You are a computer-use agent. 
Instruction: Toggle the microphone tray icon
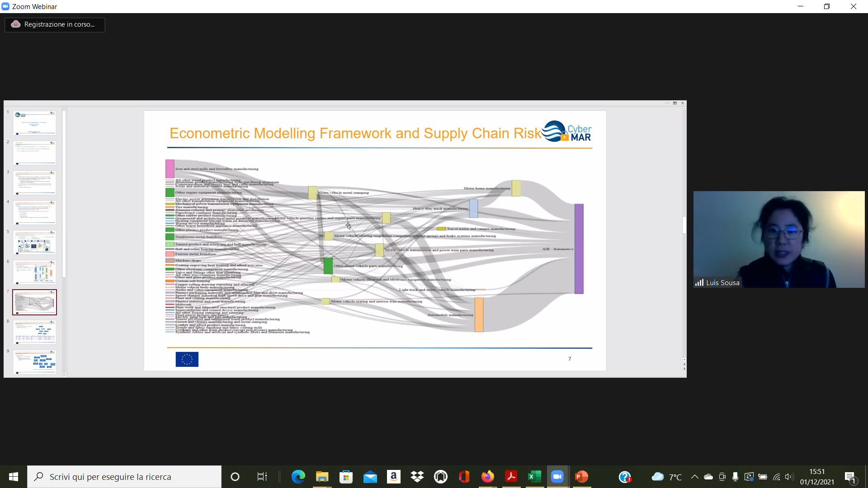[x=735, y=477]
